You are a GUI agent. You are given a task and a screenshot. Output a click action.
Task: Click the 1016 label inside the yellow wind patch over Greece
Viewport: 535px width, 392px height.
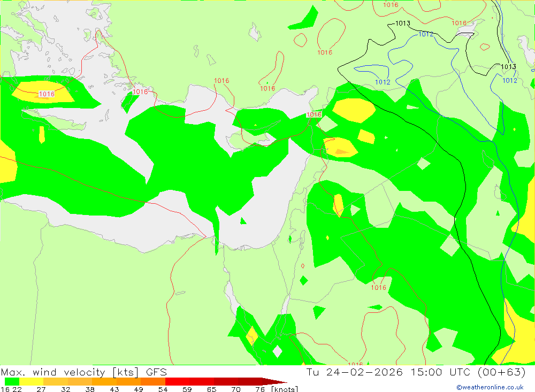(47, 94)
